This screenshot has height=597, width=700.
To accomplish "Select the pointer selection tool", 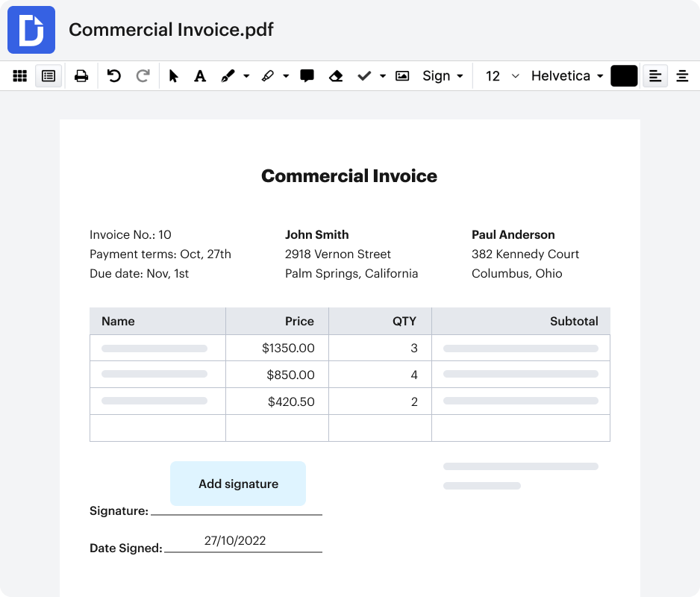I will point(173,75).
